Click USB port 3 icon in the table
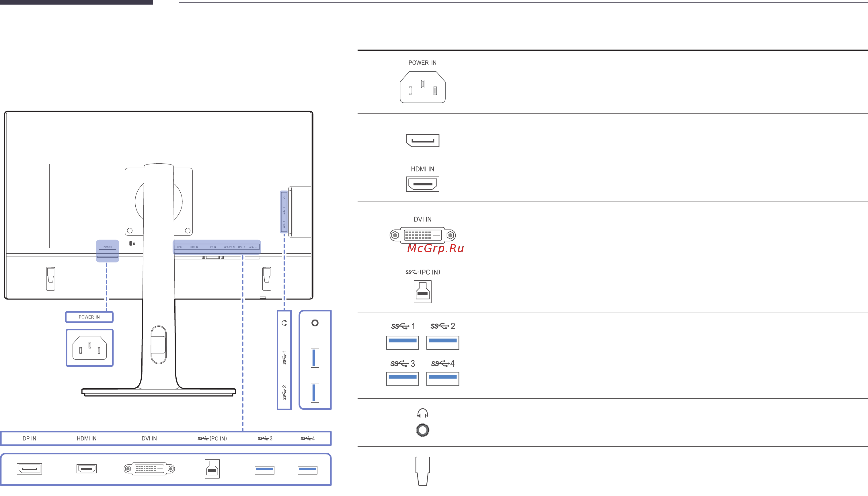 tap(403, 379)
